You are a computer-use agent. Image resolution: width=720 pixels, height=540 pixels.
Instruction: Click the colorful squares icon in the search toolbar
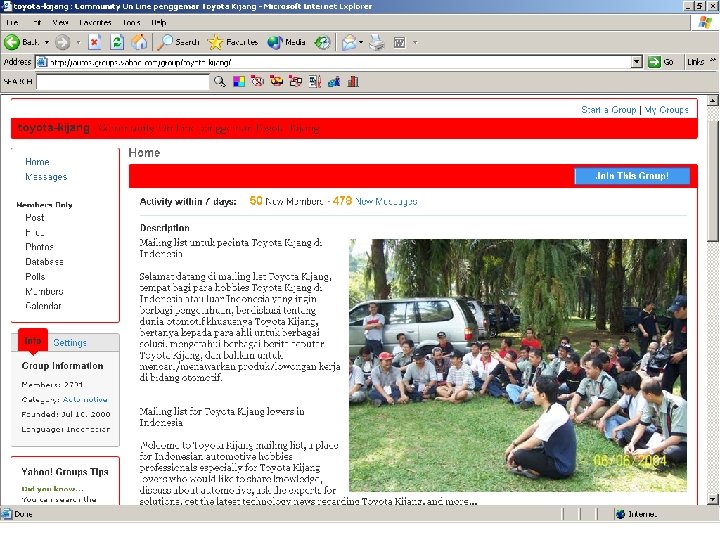239,82
